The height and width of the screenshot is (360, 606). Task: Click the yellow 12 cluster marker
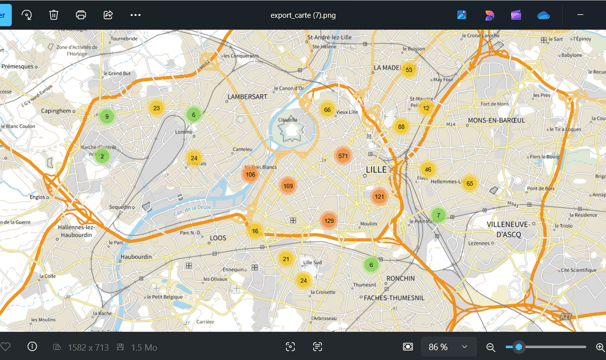click(x=426, y=108)
